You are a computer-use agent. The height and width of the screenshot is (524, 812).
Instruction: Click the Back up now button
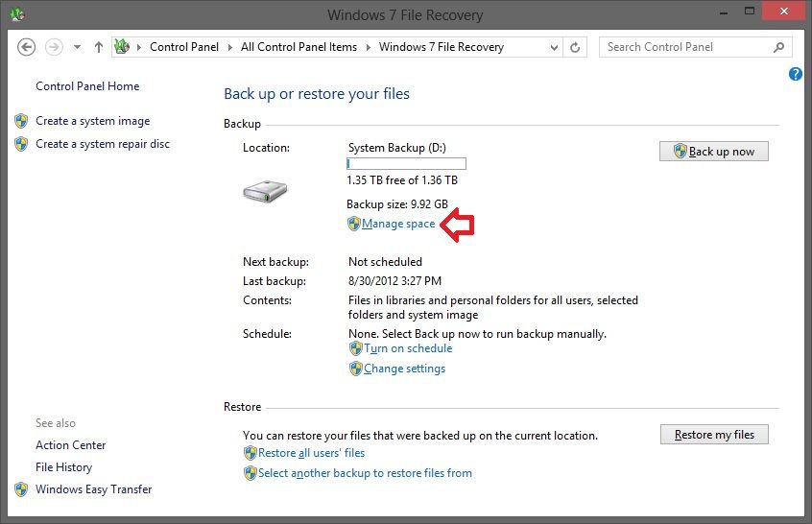point(713,152)
